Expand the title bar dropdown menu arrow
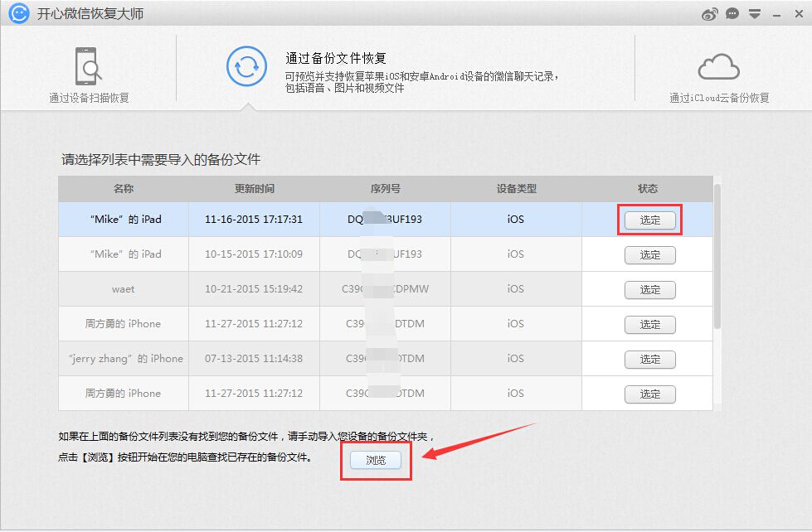This screenshot has width=812, height=532. point(755,14)
